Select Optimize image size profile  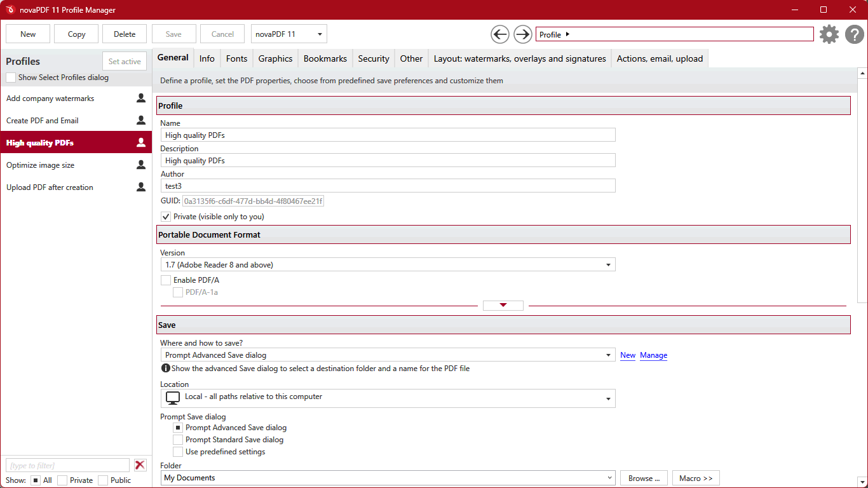pos(76,165)
